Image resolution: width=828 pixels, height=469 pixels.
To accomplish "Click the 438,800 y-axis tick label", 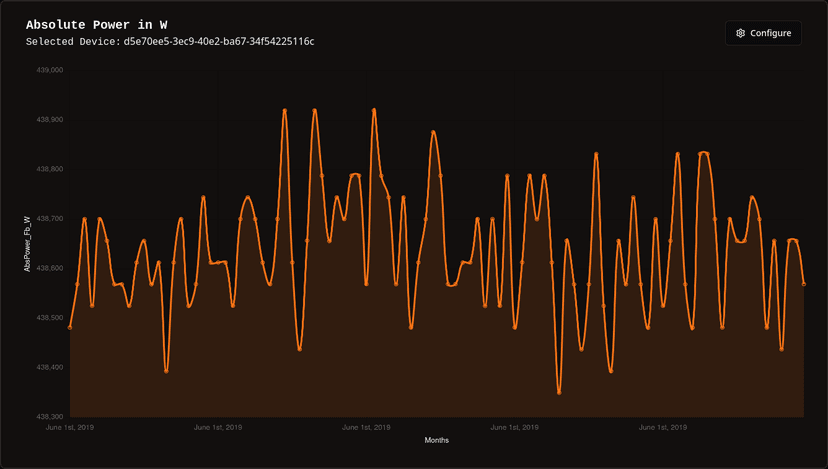I will click(x=50, y=169).
